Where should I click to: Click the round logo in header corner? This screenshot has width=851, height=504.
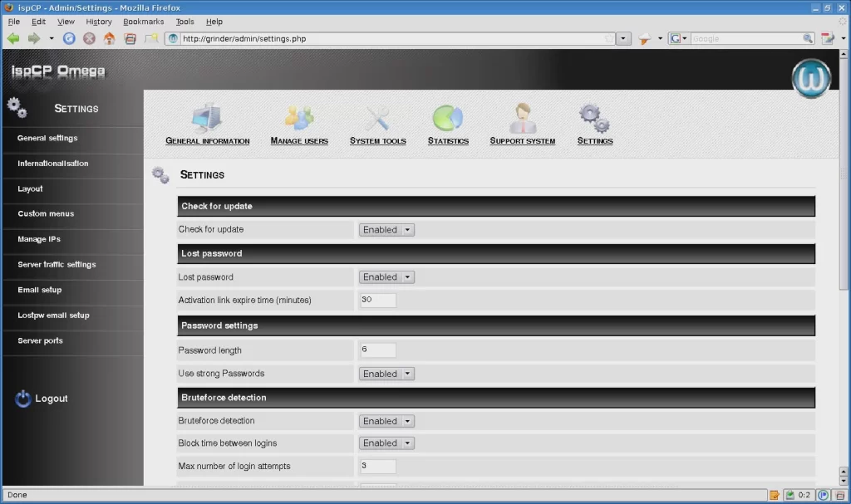tap(811, 79)
